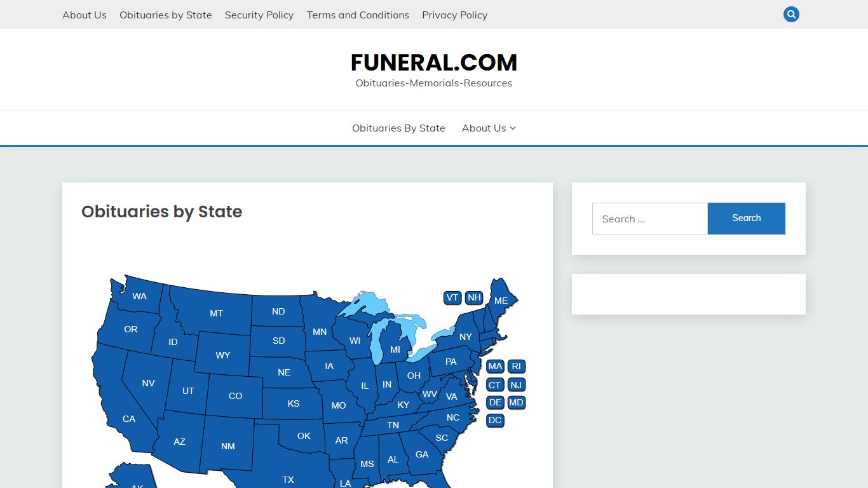Choose Washington (WA) on the map
Image resolution: width=868 pixels, height=488 pixels.
click(x=139, y=296)
